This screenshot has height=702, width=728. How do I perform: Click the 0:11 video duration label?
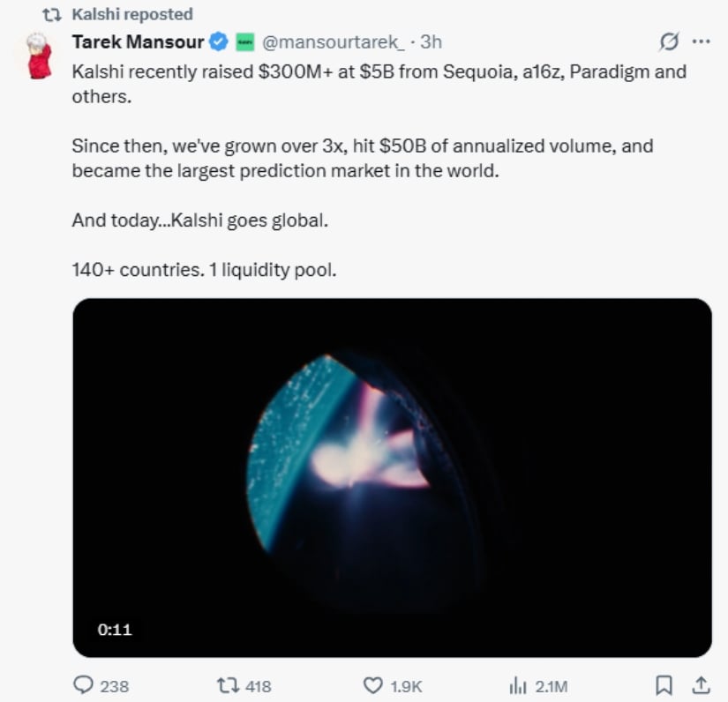click(x=114, y=630)
